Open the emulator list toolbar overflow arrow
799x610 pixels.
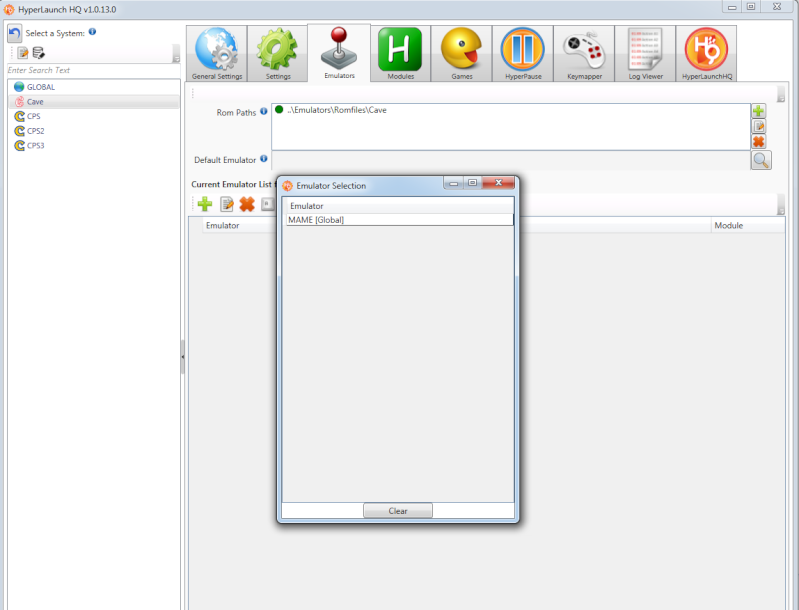point(781,205)
